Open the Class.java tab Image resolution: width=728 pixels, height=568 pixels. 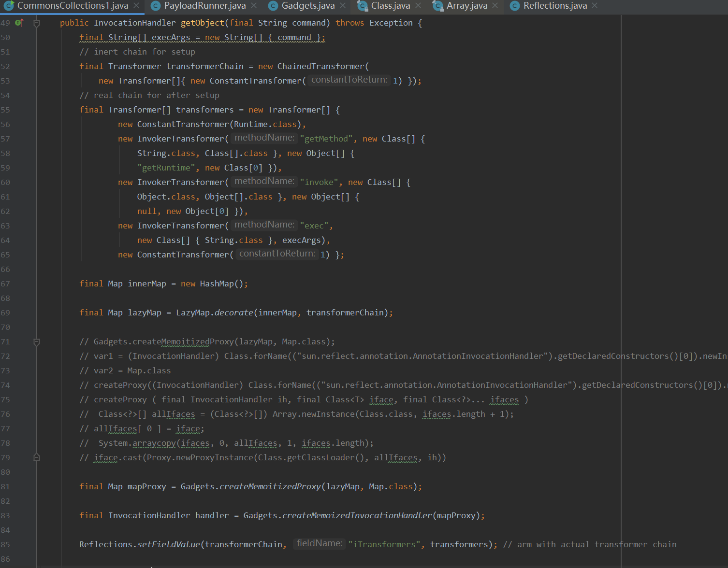(x=391, y=6)
